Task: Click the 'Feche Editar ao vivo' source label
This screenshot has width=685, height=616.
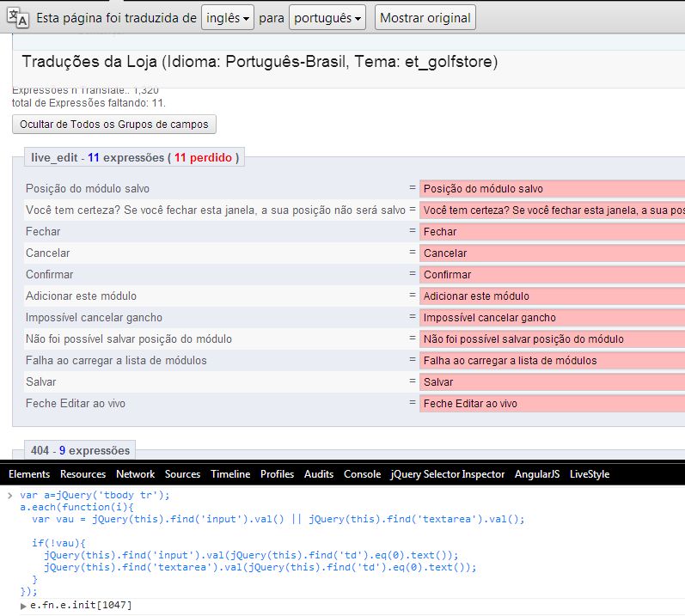Action: pyautogui.click(x=75, y=404)
